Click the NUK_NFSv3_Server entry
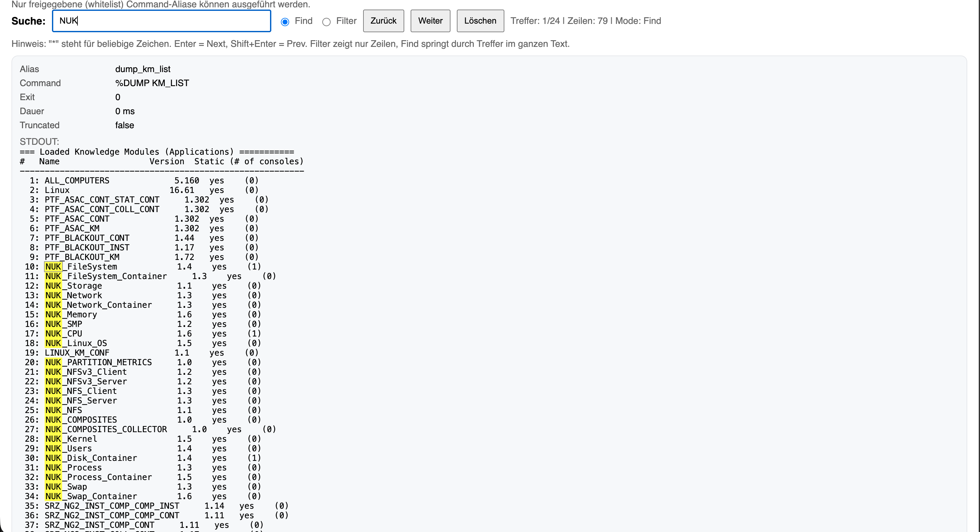980x532 pixels. [x=86, y=381]
